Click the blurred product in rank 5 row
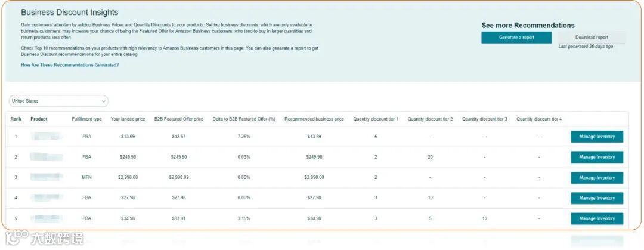The width and height of the screenshot is (644, 250). point(47,219)
